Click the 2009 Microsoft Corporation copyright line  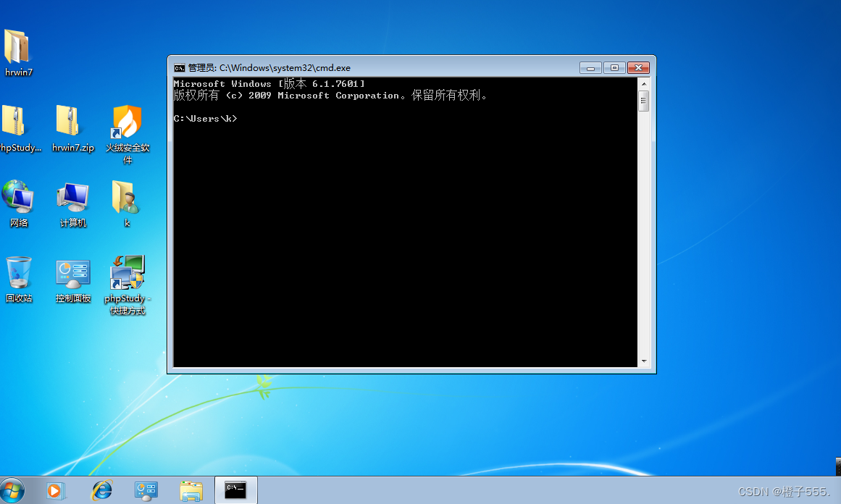pos(330,96)
